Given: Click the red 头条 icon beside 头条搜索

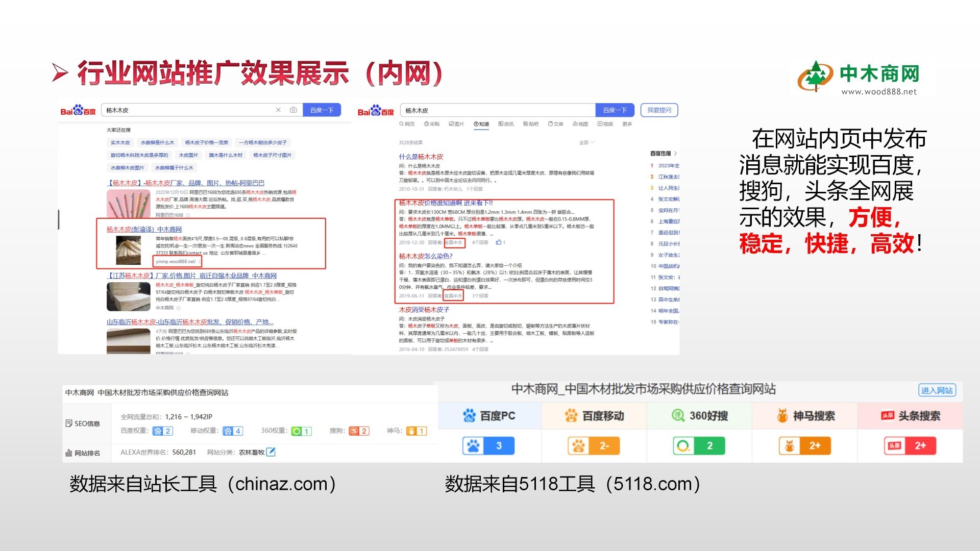Looking at the screenshot, I should click(x=888, y=416).
